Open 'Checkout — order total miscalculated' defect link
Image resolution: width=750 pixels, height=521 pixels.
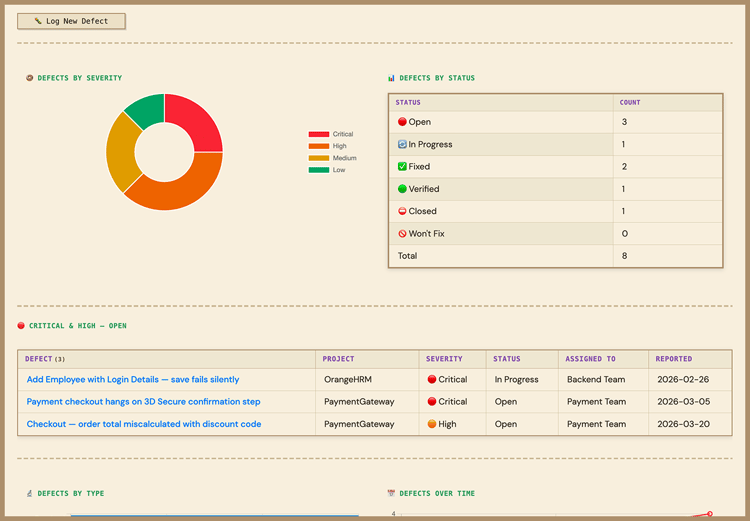[x=144, y=424]
